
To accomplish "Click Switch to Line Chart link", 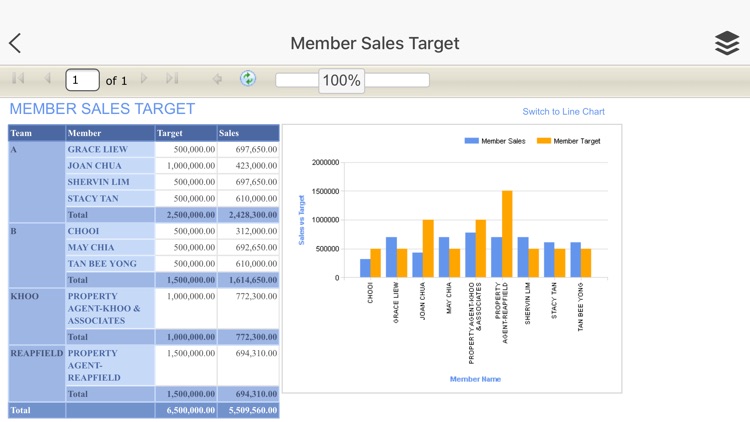I will click(563, 112).
